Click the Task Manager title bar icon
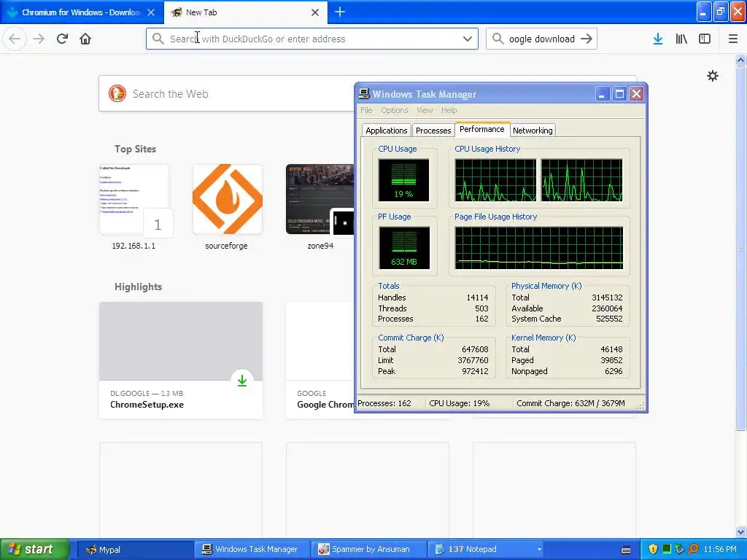Screen dimensions: 747x560 [364, 94]
